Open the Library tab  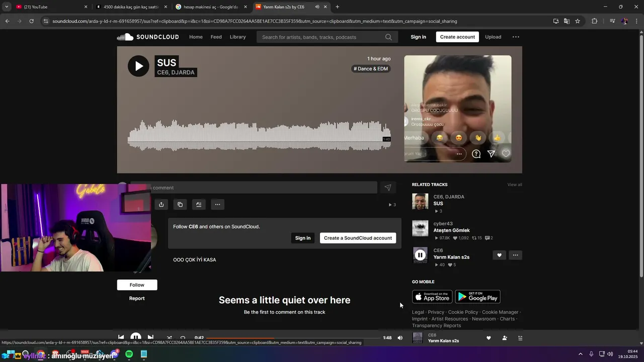click(x=237, y=37)
